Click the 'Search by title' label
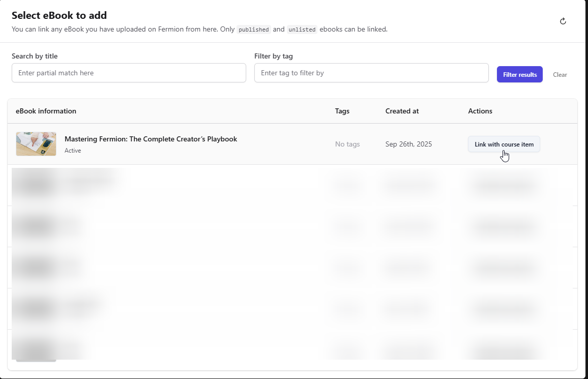588x379 pixels. (x=35, y=56)
